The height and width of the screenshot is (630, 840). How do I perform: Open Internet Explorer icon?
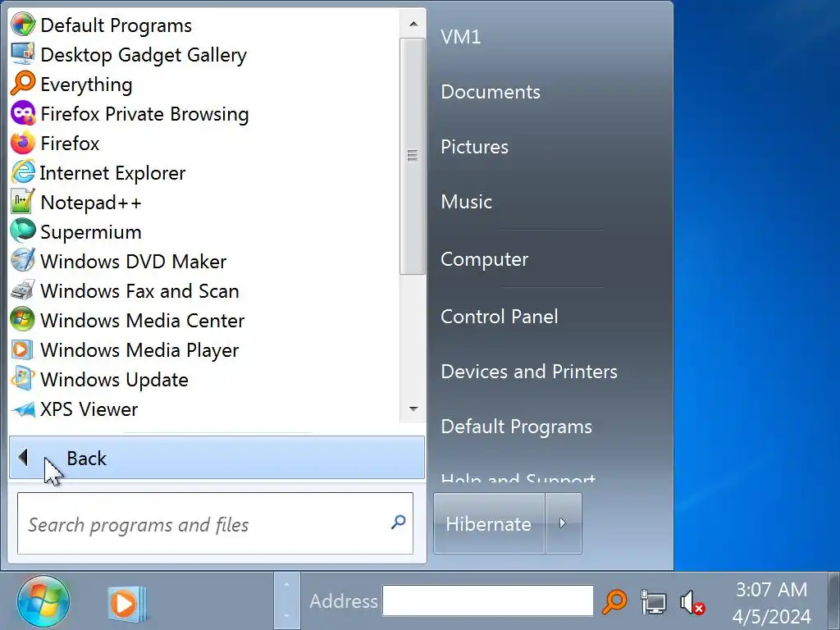[x=23, y=172]
